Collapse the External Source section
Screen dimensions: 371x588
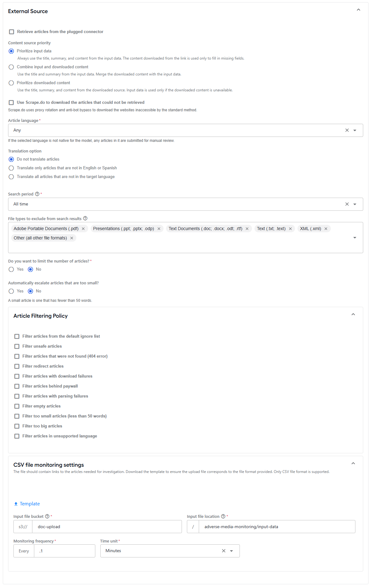pos(359,10)
